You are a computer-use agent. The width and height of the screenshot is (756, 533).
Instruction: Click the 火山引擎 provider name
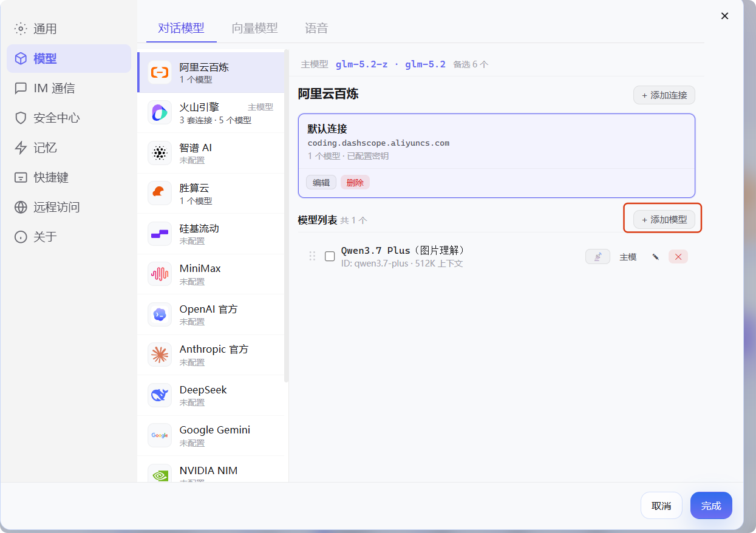199,107
